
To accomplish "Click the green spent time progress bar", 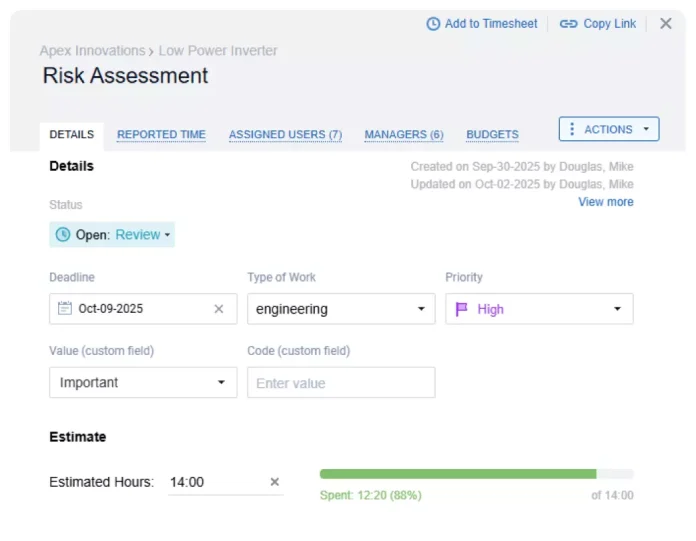I will tap(458, 474).
